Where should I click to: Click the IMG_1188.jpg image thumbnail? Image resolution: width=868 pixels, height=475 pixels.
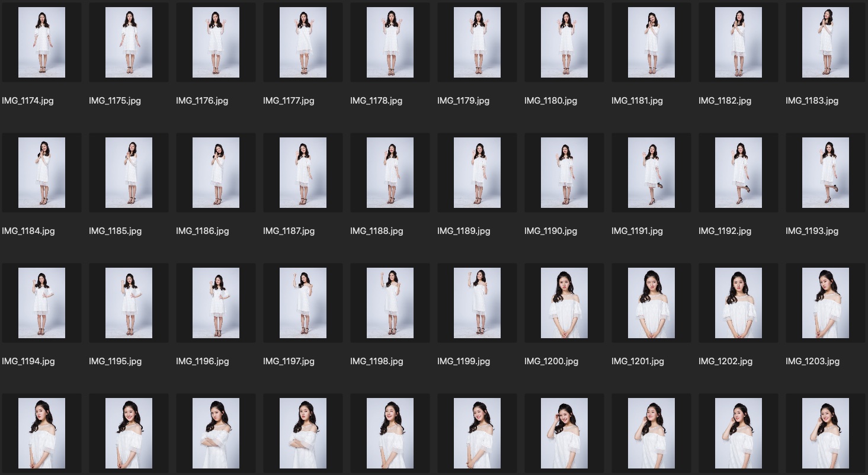tap(390, 172)
